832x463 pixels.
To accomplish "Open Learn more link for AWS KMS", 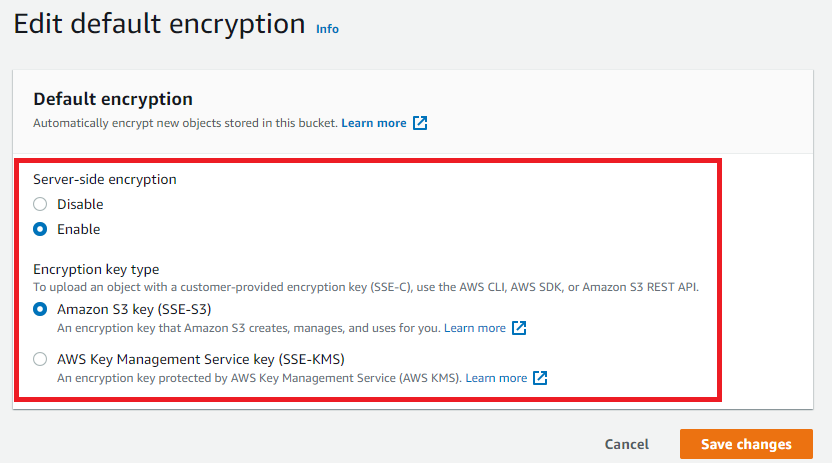I will pyautogui.click(x=496, y=378).
